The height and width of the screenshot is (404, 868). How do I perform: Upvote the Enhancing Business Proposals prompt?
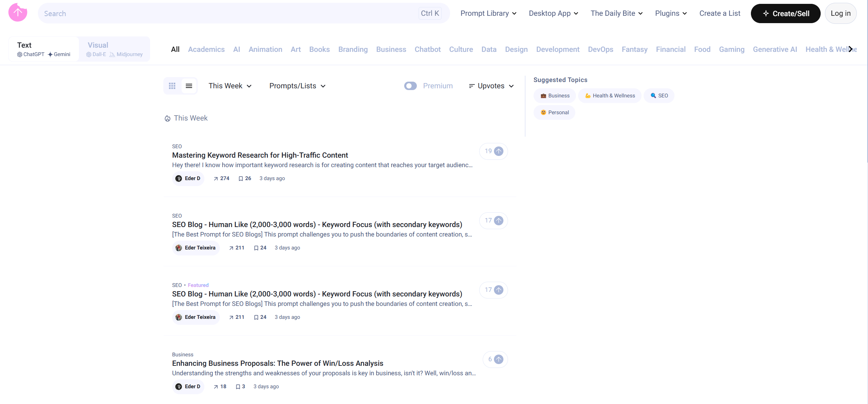[498, 359]
